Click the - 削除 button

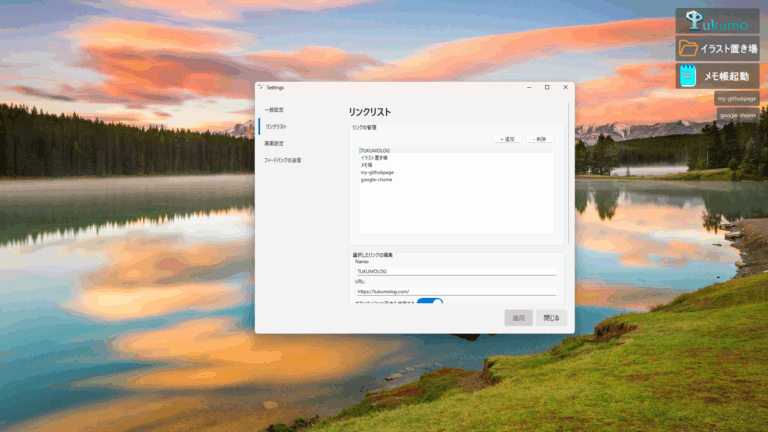pyautogui.click(x=539, y=139)
